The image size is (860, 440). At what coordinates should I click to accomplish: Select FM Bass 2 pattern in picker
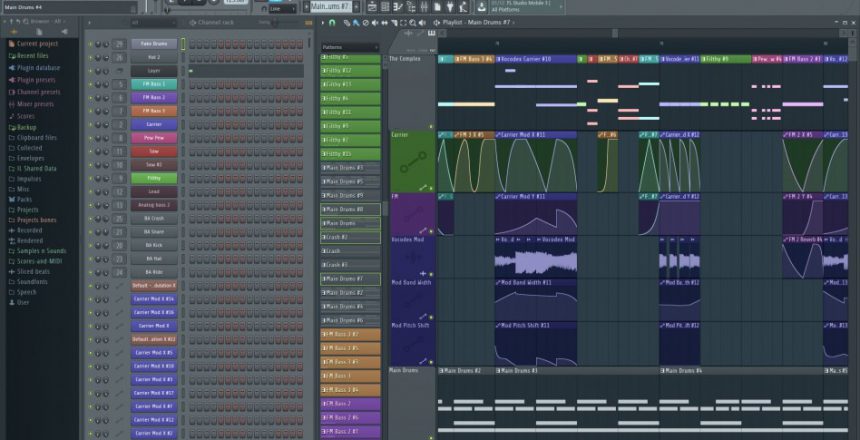pos(350,404)
